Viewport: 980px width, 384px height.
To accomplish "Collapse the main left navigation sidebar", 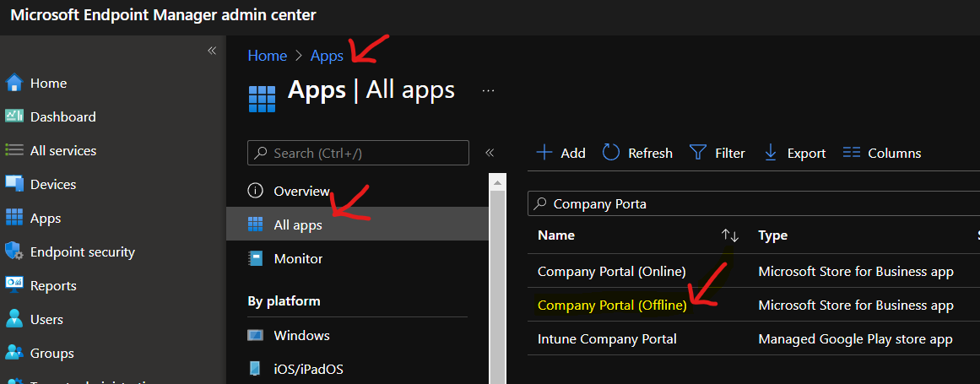I will click(x=212, y=51).
